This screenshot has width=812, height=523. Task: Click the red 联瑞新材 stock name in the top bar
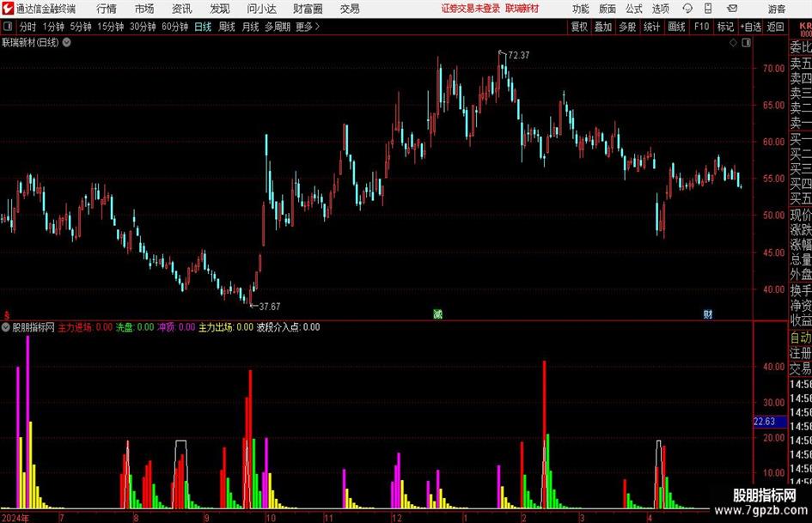pos(522,9)
